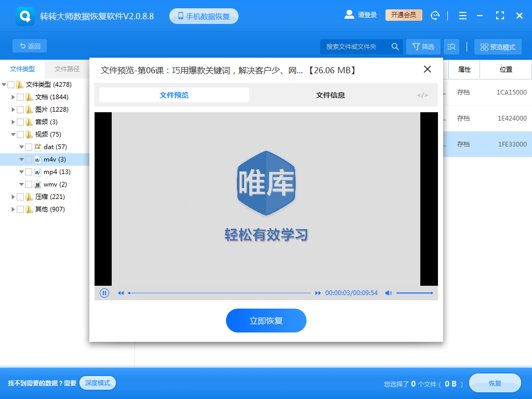Open the hamburger main menu
The width and height of the screenshot is (532, 399).
click(x=463, y=15)
